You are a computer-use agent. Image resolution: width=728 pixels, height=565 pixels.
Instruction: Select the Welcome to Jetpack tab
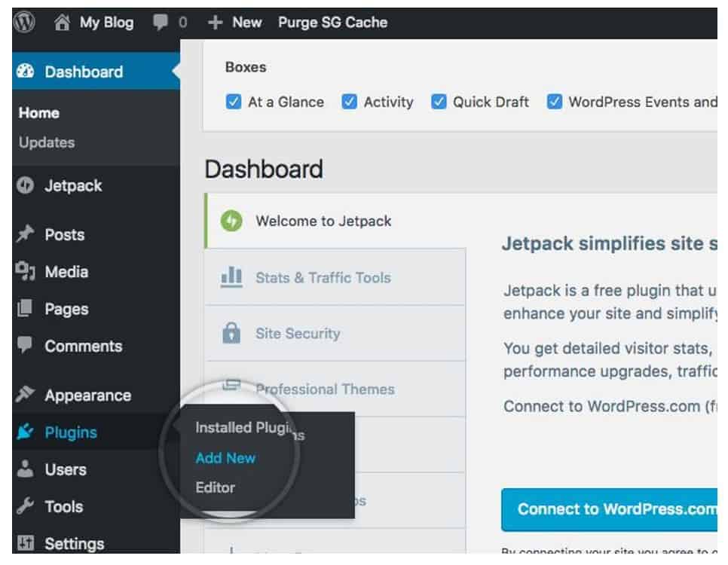pyautogui.click(x=335, y=221)
